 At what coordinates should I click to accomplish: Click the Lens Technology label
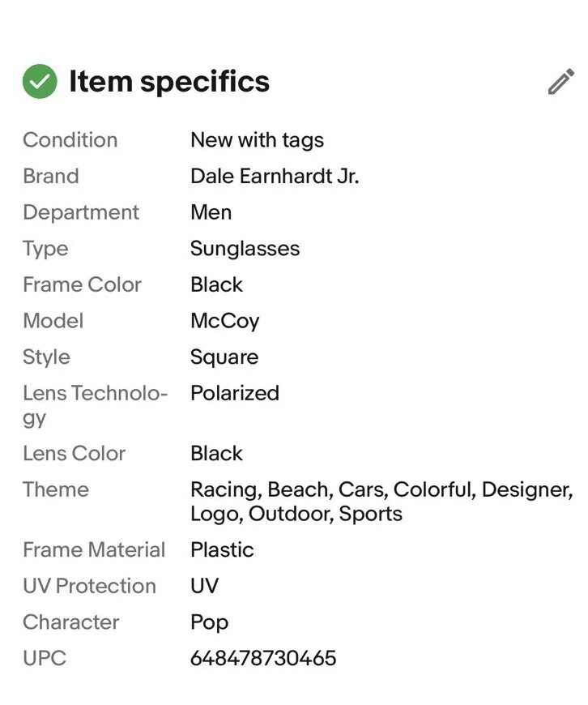(x=96, y=405)
